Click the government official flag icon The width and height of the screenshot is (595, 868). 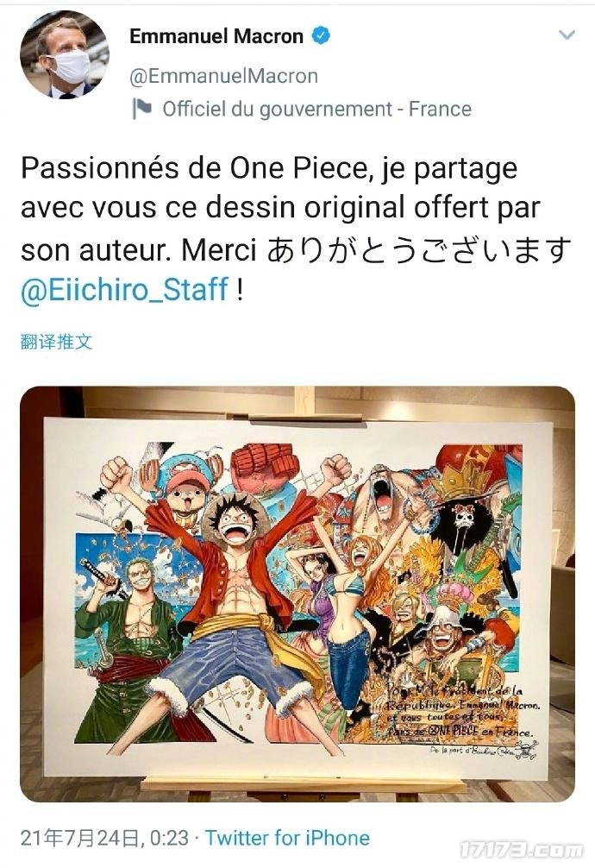(x=142, y=109)
